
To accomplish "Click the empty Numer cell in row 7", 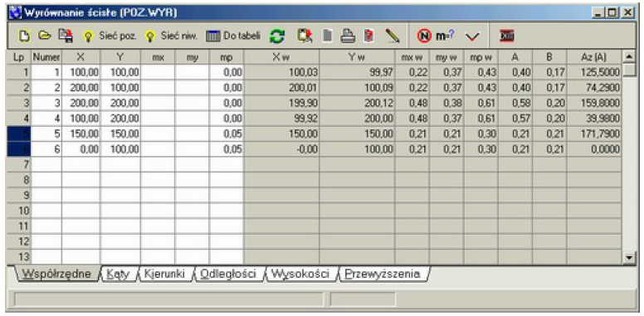I will click(46, 164).
